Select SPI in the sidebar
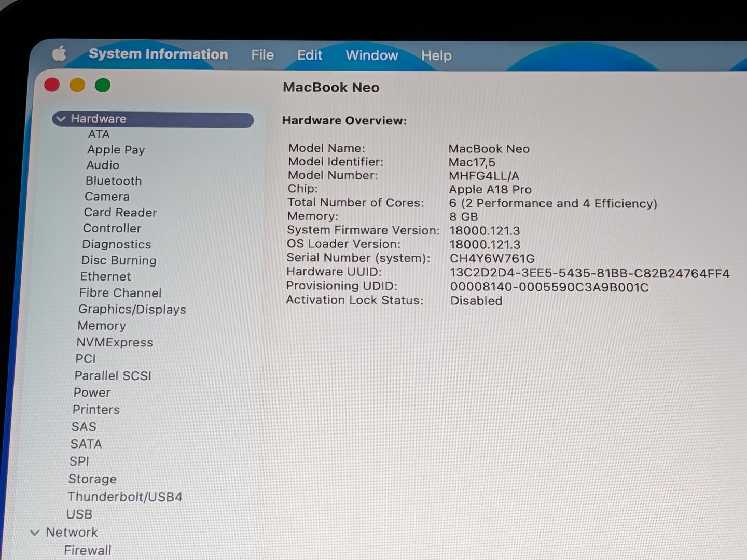 (x=79, y=461)
